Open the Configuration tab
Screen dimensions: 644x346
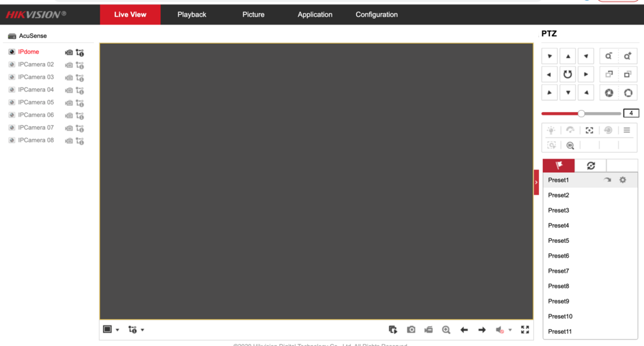click(377, 15)
